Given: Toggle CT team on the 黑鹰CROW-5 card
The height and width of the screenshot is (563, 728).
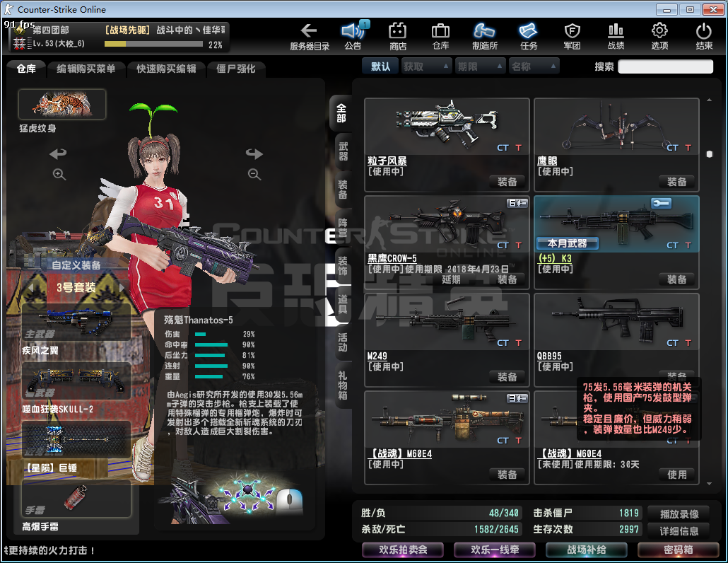Looking at the screenshot, I should [503, 245].
